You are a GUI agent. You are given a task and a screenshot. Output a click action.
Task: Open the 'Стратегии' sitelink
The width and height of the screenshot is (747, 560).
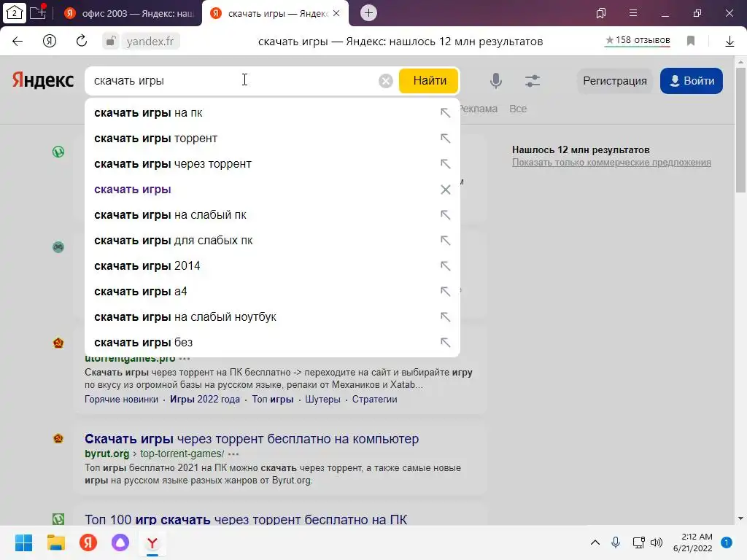(x=374, y=399)
